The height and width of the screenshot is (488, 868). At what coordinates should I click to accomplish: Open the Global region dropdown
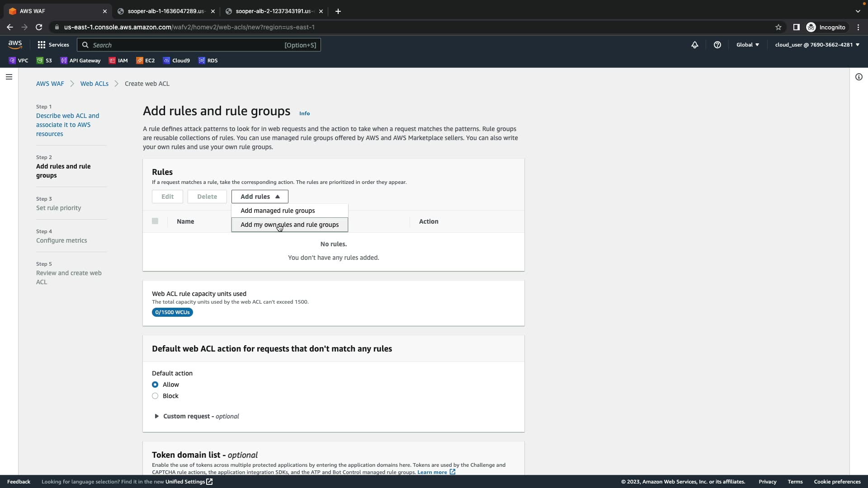(747, 45)
